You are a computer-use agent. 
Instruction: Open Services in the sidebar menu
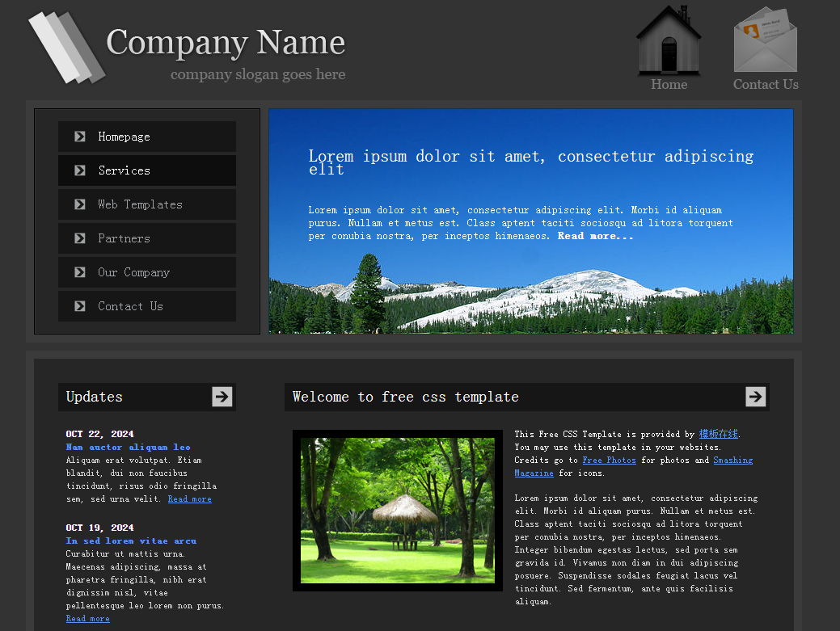(x=125, y=170)
